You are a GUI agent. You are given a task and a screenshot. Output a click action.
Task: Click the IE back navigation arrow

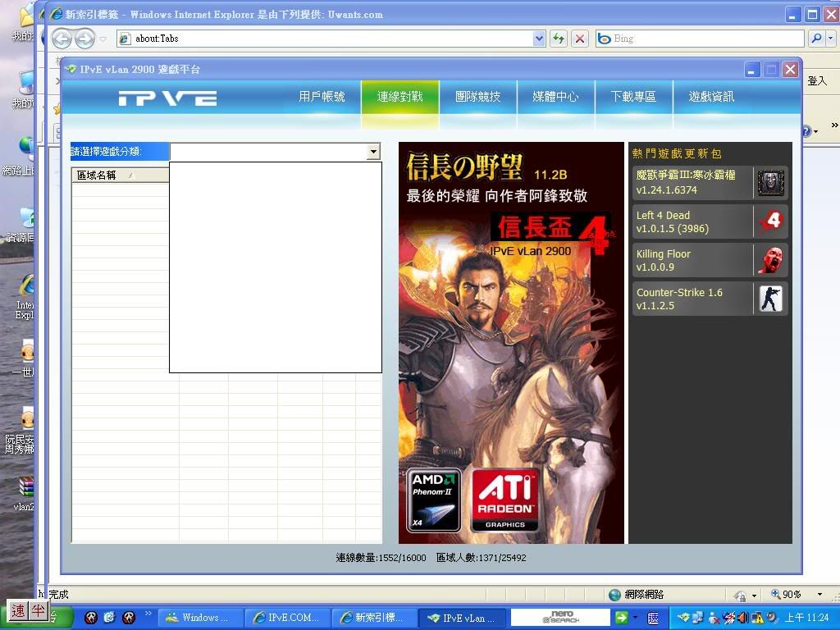coord(62,39)
